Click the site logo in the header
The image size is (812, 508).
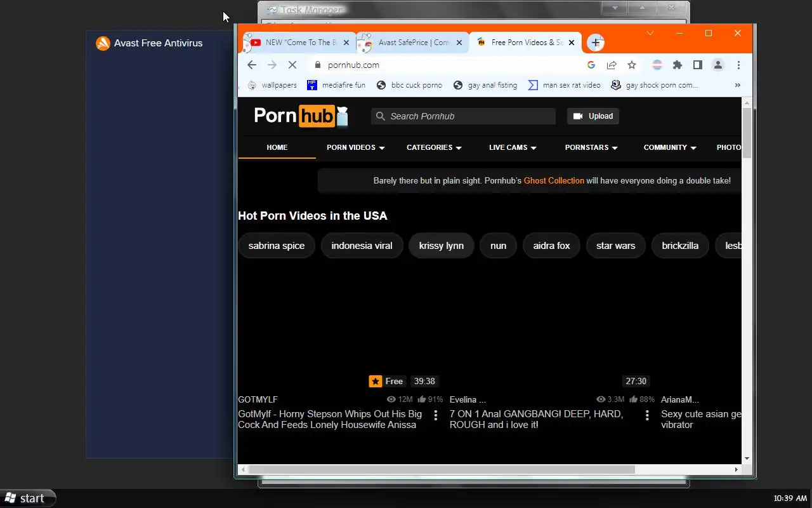coord(301,116)
